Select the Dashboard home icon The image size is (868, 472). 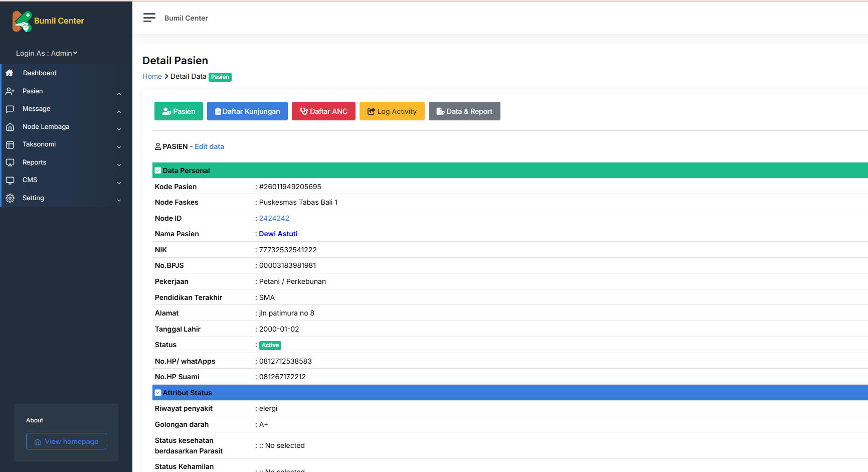tap(10, 73)
